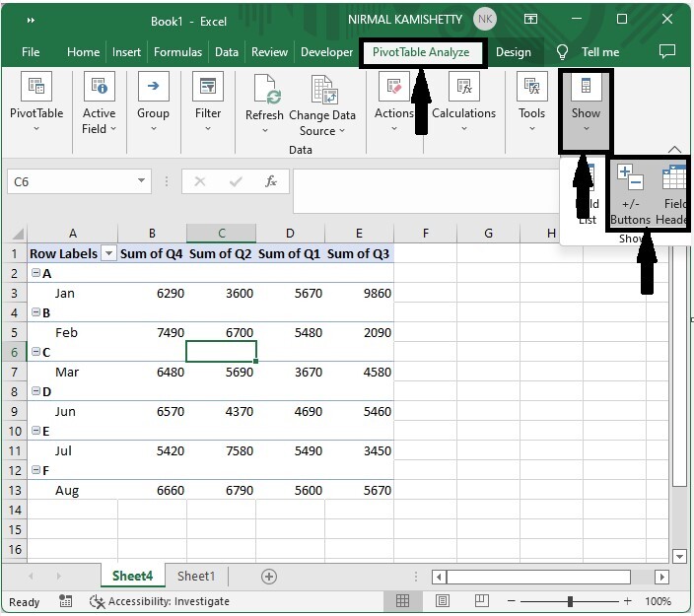Switch to the Design ribbon tab
Viewport: 694px width, 616px height.
pyautogui.click(x=513, y=52)
